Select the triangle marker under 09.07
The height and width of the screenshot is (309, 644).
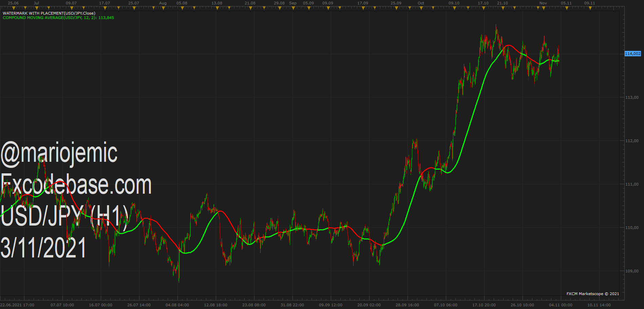(x=71, y=8)
